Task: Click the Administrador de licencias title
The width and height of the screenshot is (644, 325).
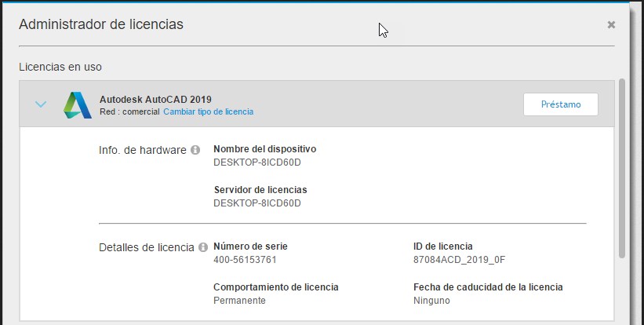Action: (101, 24)
